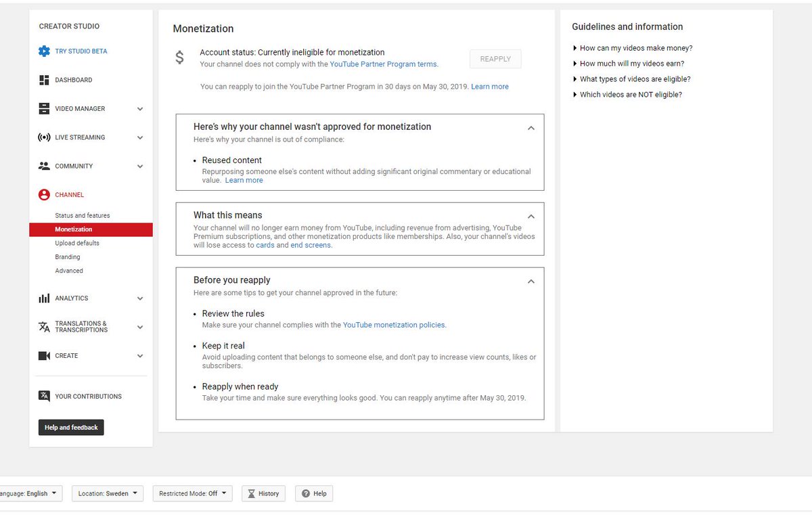Click 'Keep it real' tip
The image size is (812, 517).
[223, 346]
